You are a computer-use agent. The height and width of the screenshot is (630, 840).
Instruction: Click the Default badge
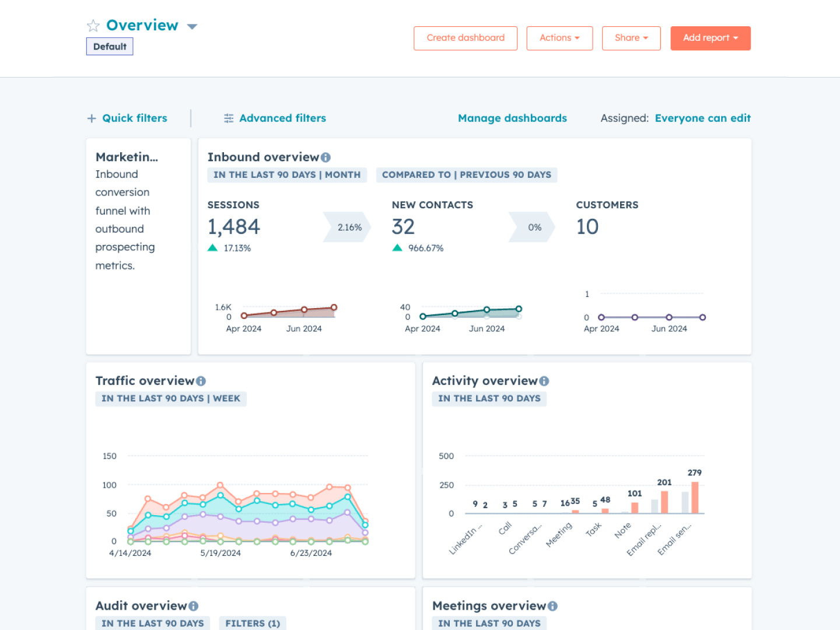click(x=110, y=47)
